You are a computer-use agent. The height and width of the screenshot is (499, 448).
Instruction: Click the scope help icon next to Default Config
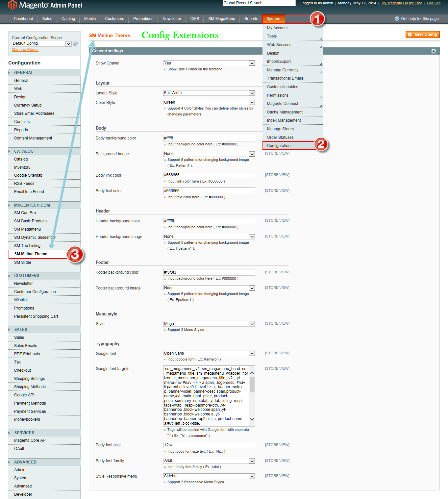pyautogui.click(x=75, y=43)
